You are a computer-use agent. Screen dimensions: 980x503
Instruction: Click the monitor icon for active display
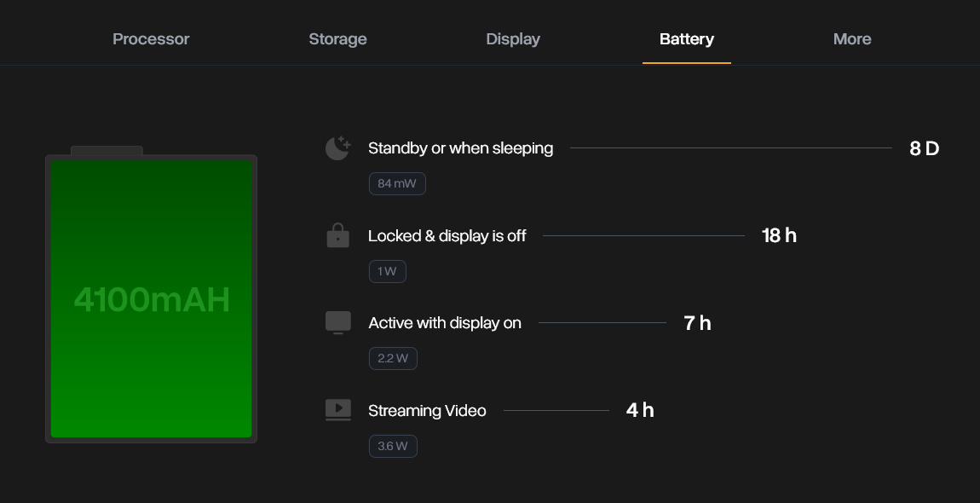337,323
